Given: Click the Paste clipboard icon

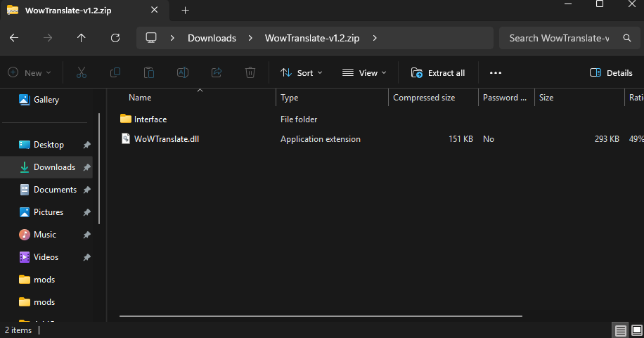Looking at the screenshot, I should click(x=148, y=72).
